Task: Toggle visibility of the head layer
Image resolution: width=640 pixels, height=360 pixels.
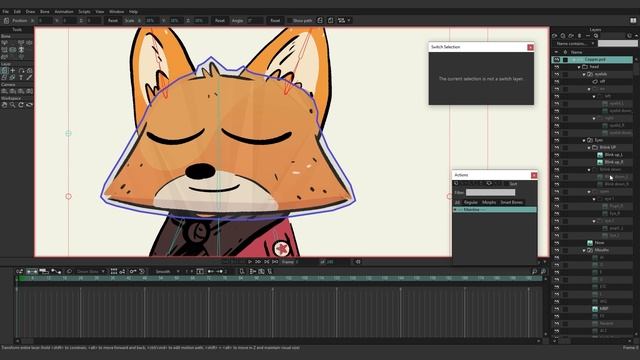Action: point(557,67)
